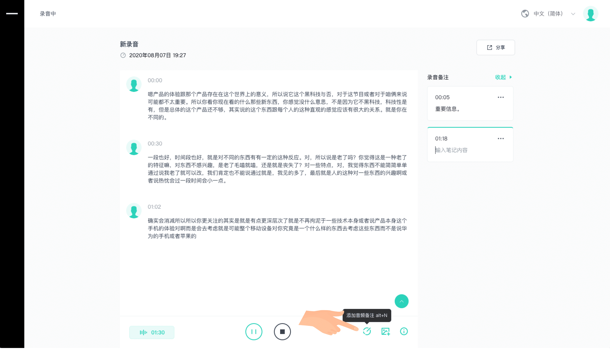Click the speaker avatar beside the 00:00 segment
The width and height of the screenshot is (610, 364).
click(x=134, y=84)
